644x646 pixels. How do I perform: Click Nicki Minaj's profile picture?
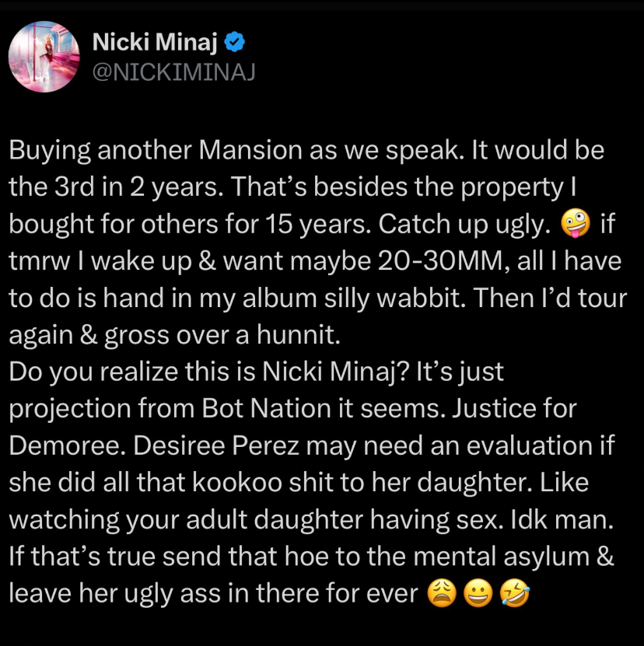tap(44, 57)
